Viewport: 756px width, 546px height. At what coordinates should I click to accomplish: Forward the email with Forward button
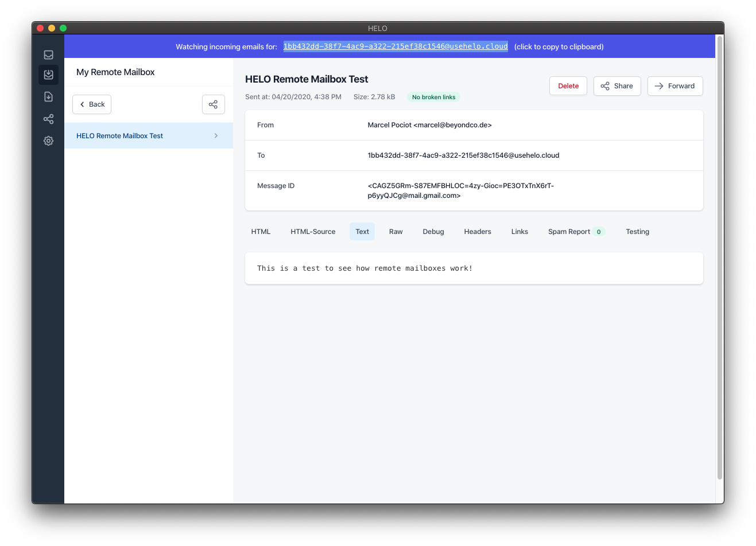pos(675,86)
